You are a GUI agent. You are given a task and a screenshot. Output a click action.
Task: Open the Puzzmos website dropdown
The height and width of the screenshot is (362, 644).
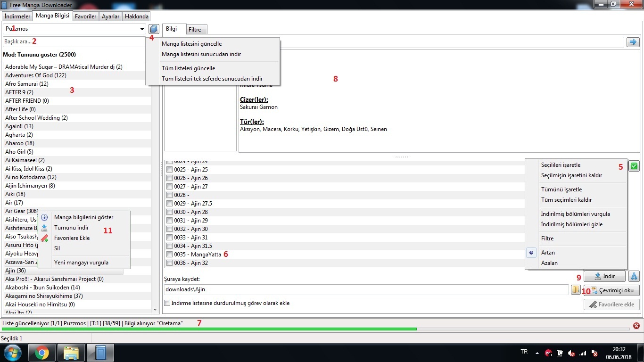[x=142, y=29]
